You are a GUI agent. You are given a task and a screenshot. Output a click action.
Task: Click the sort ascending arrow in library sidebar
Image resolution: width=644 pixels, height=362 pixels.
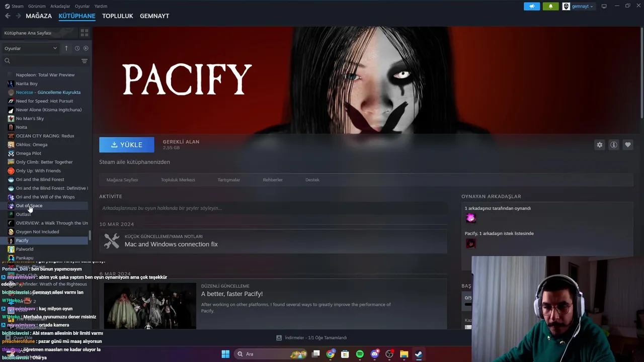66,48
